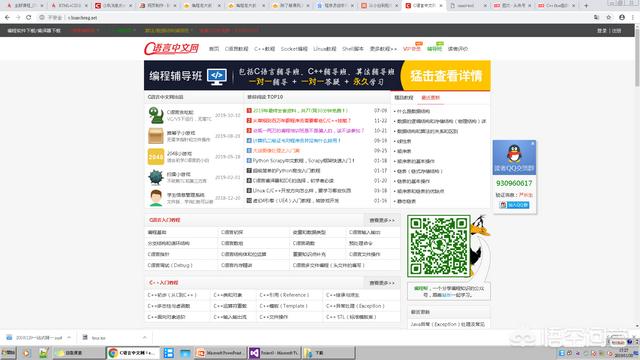640x360 pixels.
Task: Click the PDF file icon in download bar
Action: point(9,338)
